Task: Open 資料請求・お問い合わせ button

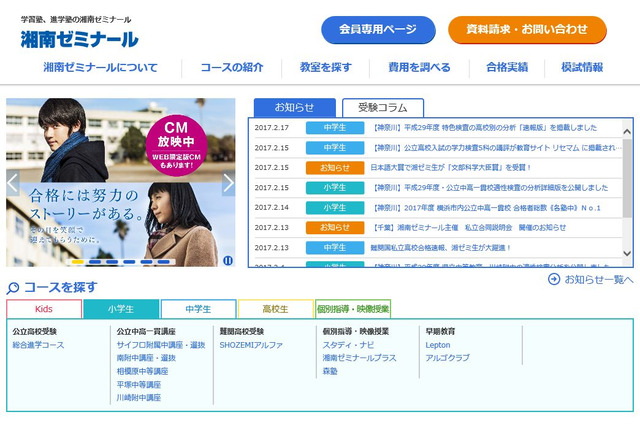Action: [527, 29]
